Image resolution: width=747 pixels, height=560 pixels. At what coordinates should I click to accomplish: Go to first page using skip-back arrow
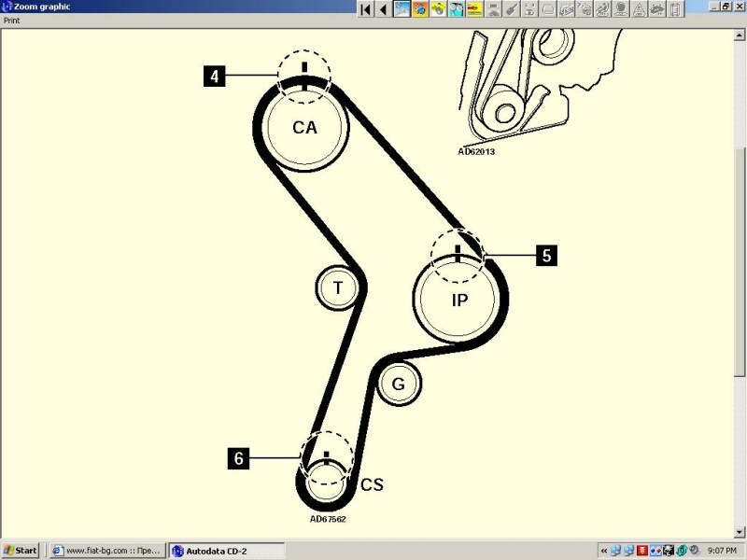click(366, 9)
